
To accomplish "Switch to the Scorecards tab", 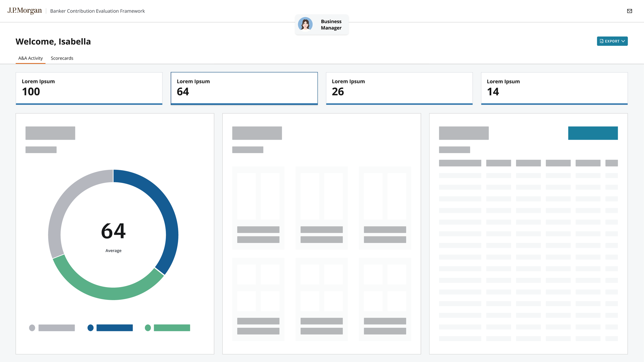I will [62, 58].
